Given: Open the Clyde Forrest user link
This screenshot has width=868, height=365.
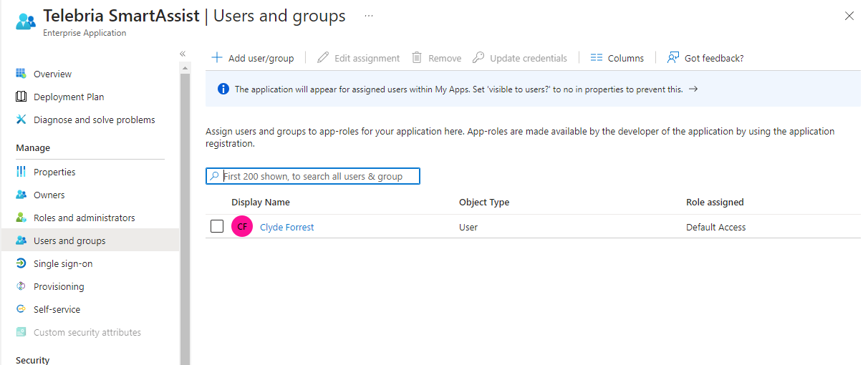Looking at the screenshot, I should [287, 227].
